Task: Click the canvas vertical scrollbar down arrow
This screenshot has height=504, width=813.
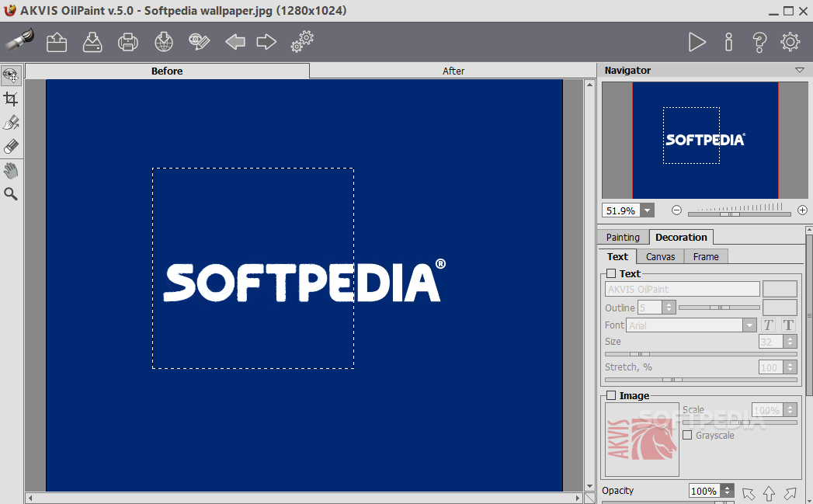Action: [x=589, y=486]
